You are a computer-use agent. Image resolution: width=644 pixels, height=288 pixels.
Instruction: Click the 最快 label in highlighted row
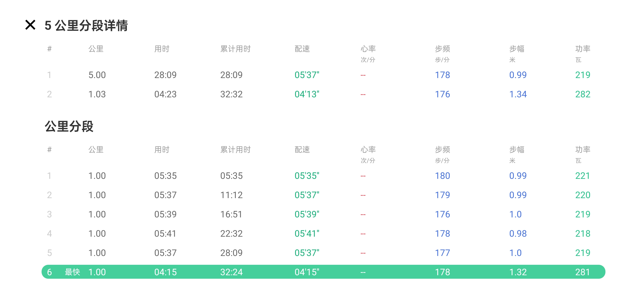pos(72,272)
